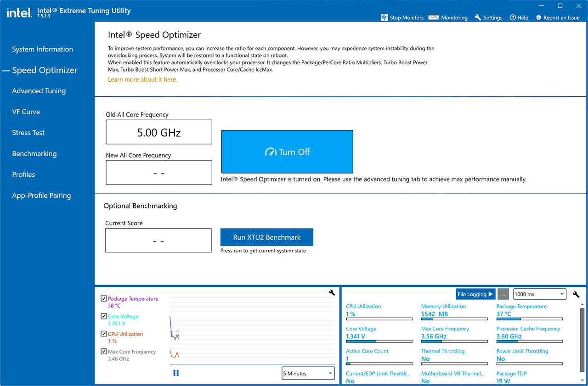Click the 5542 MB memory value
588x386 pixels.
coord(435,314)
